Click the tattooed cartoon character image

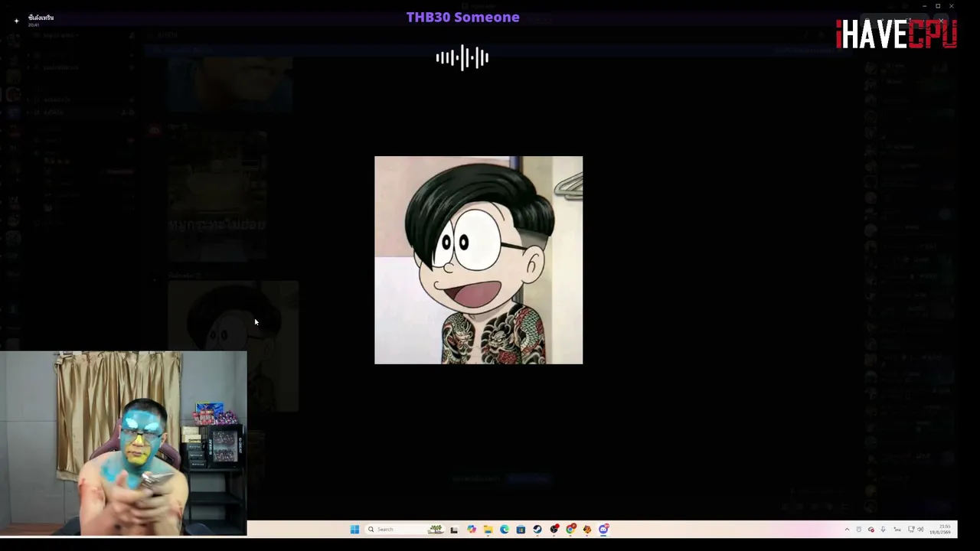click(x=479, y=260)
